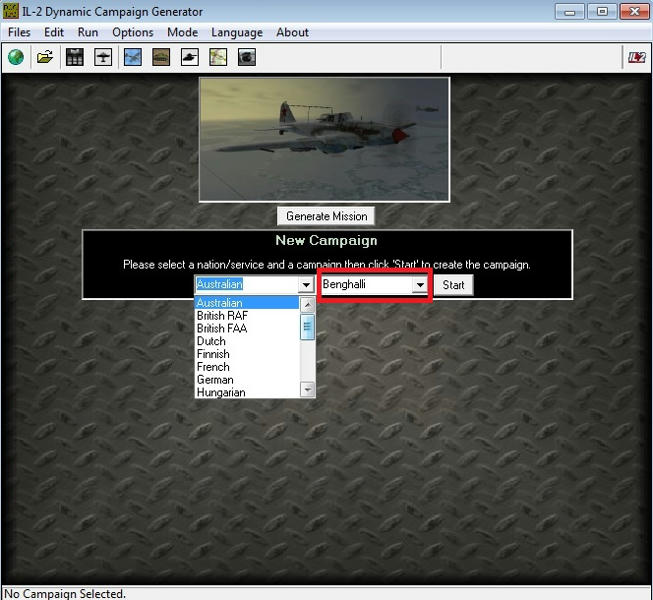
Task: Open the Language menu
Action: pos(237,32)
